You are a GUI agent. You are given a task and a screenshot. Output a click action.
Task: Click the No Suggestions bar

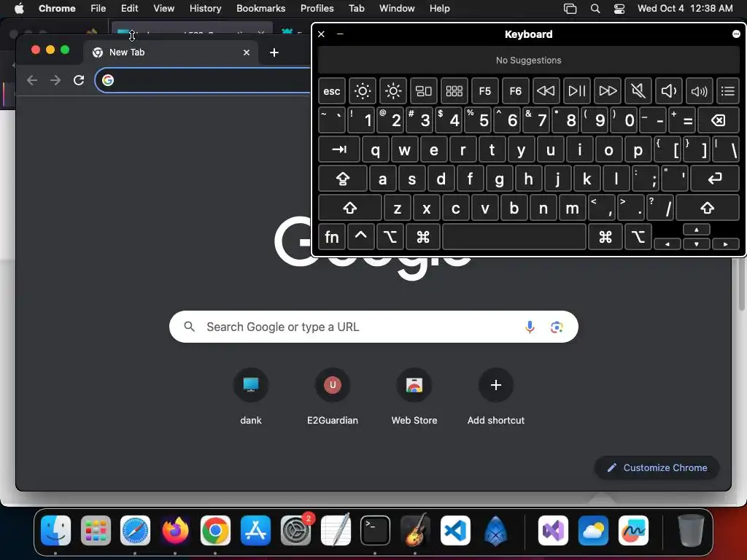click(528, 61)
